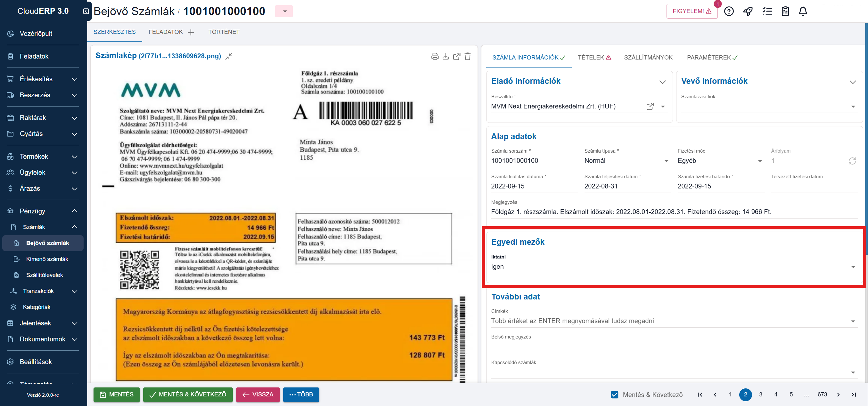
Task: Collapse the sidebar with the toggle icon
Action: (86, 11)
